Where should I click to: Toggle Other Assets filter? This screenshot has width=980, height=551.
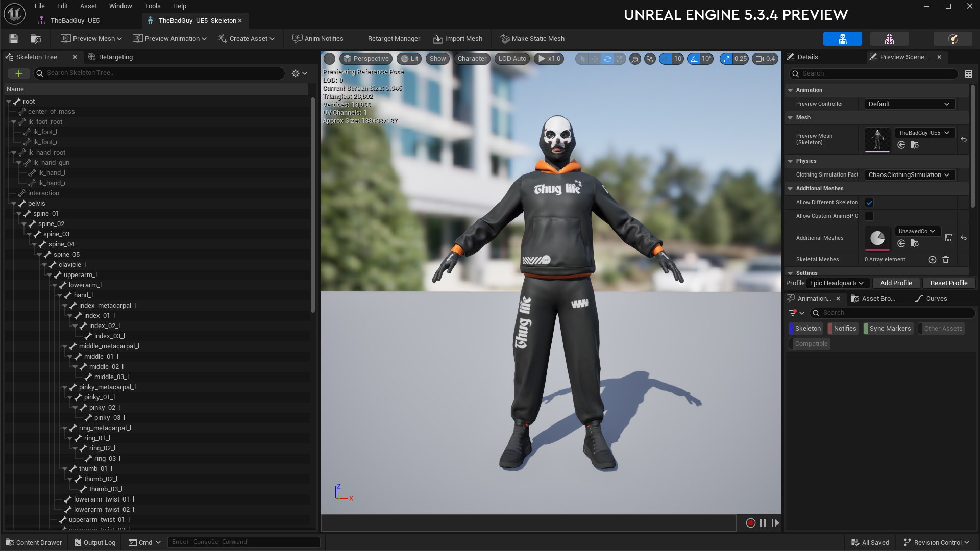coord(941,329)
